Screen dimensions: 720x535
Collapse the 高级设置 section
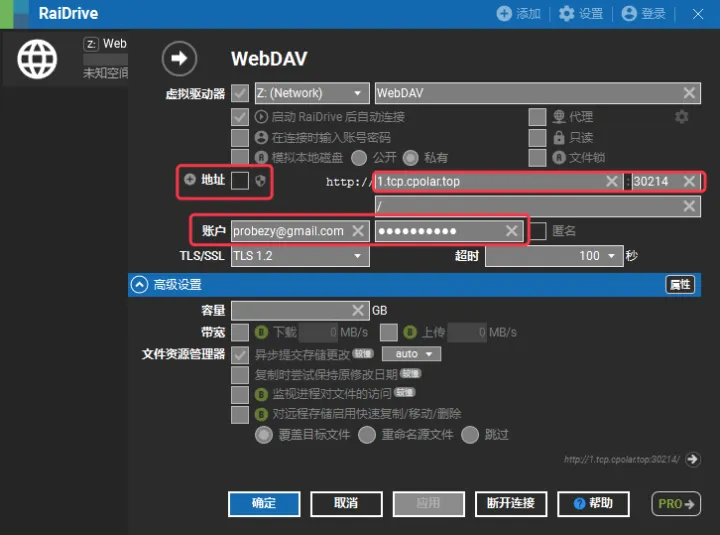click(x=139, y=285)
